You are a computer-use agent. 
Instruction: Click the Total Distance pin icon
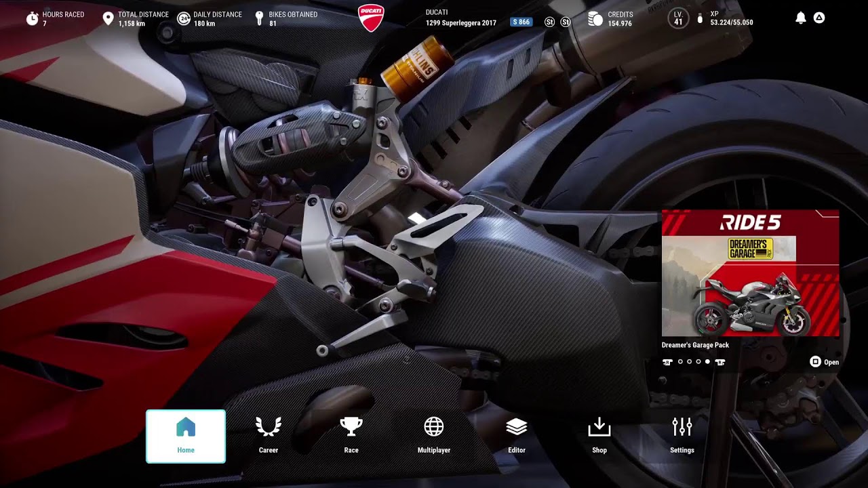tap(108, 18)
